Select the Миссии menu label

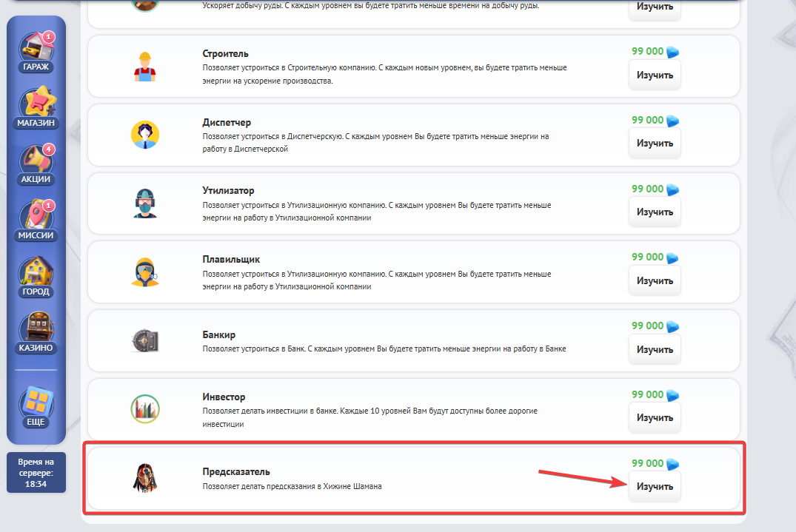[36, 235]
